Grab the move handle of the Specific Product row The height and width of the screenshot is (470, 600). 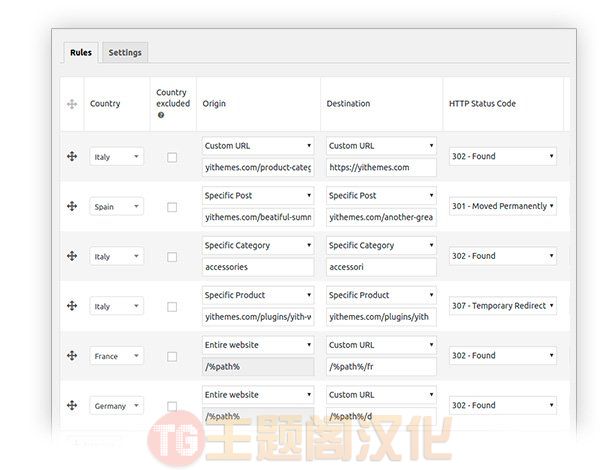pos(72,305)
